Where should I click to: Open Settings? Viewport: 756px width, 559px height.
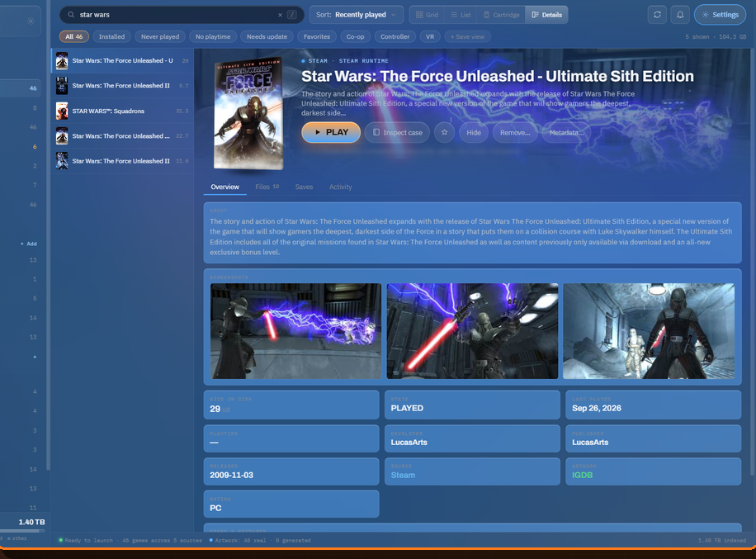[x=720, y=15]
